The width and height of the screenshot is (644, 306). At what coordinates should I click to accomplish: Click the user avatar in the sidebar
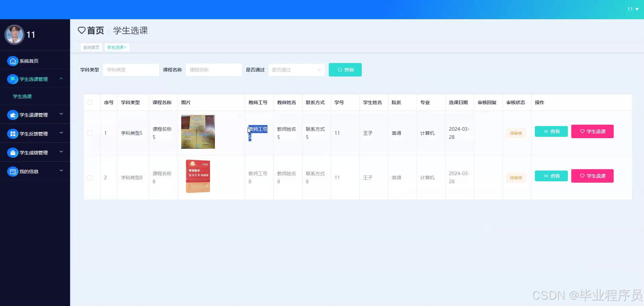[14, 35]
